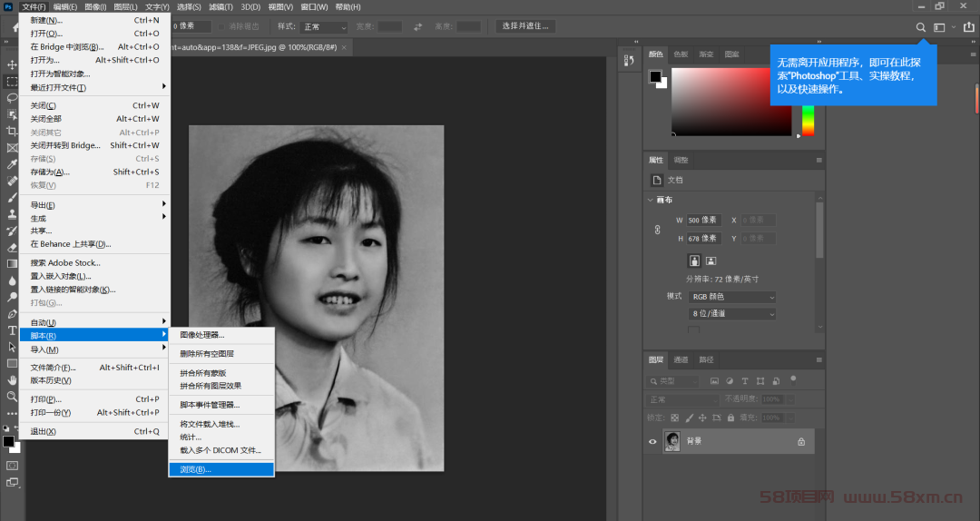Choose 图像处理器... from the submenu
The image size is (980, 521).
[221, 335]
